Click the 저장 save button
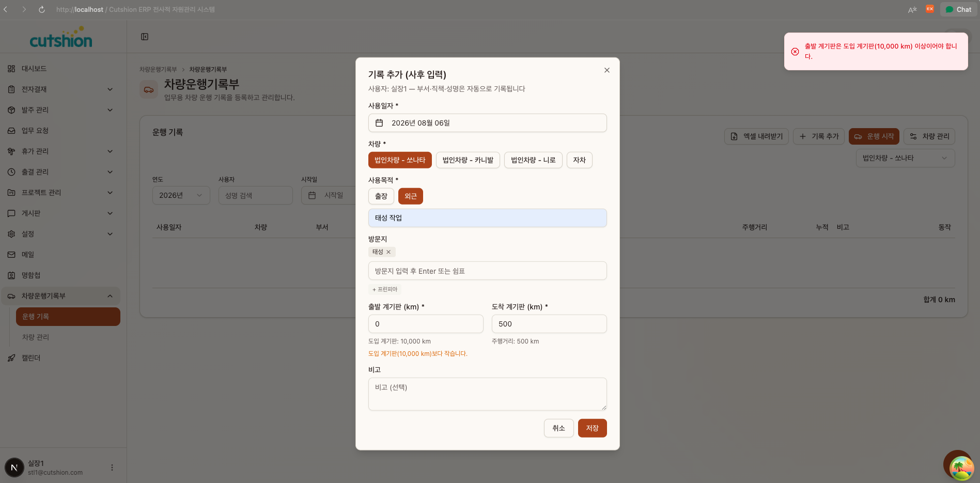Screen dimensions: 980x483 pos(593,428)
